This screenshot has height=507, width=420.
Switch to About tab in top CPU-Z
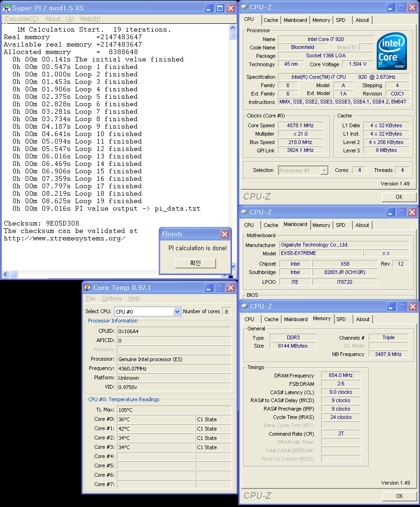(x=362, y=20)
